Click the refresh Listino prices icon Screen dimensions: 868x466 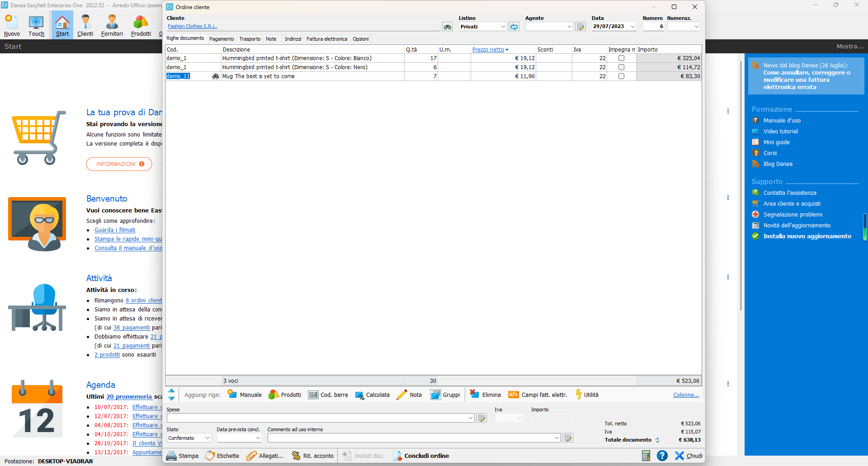pyautogui.click(x=514, y=27)
